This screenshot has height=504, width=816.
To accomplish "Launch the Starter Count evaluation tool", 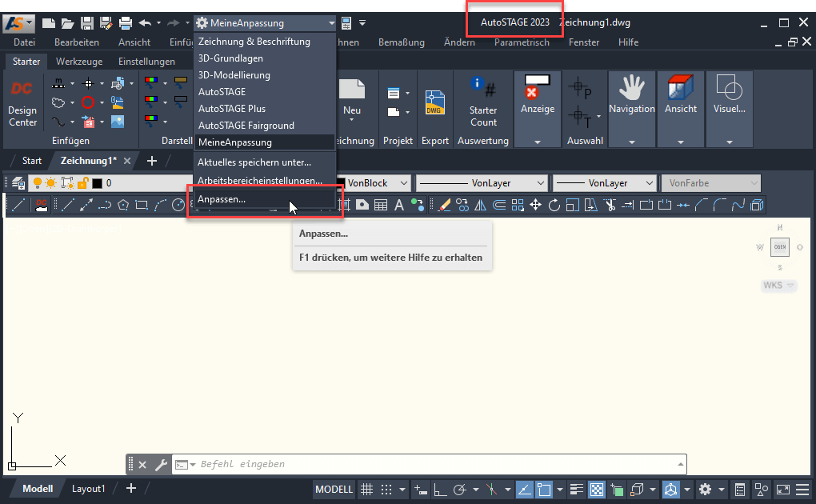I will (483, 102).
